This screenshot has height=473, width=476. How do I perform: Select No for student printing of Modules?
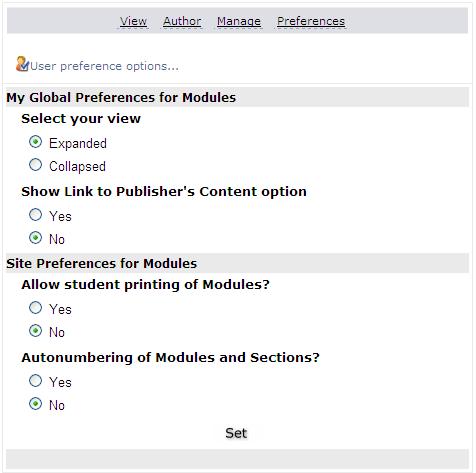(35, 331)
